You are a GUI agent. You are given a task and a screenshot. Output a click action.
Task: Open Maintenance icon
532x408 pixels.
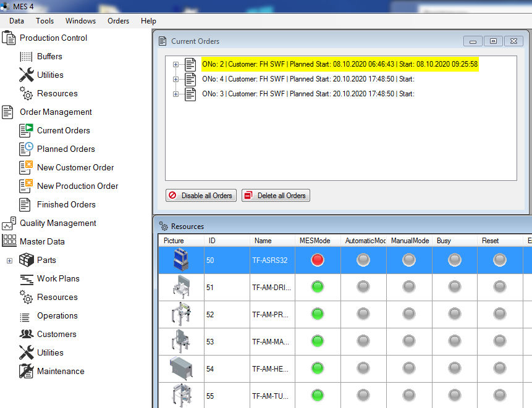tap(26, 371)
